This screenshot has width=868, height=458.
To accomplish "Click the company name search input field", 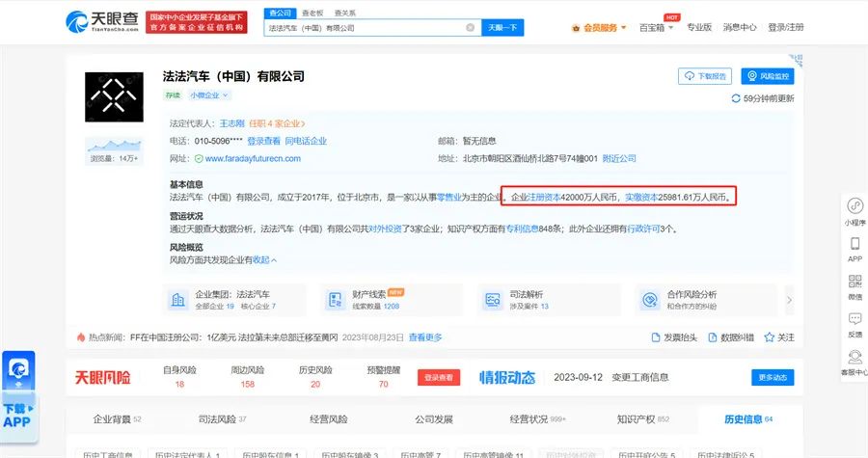I will pos(366,28).
